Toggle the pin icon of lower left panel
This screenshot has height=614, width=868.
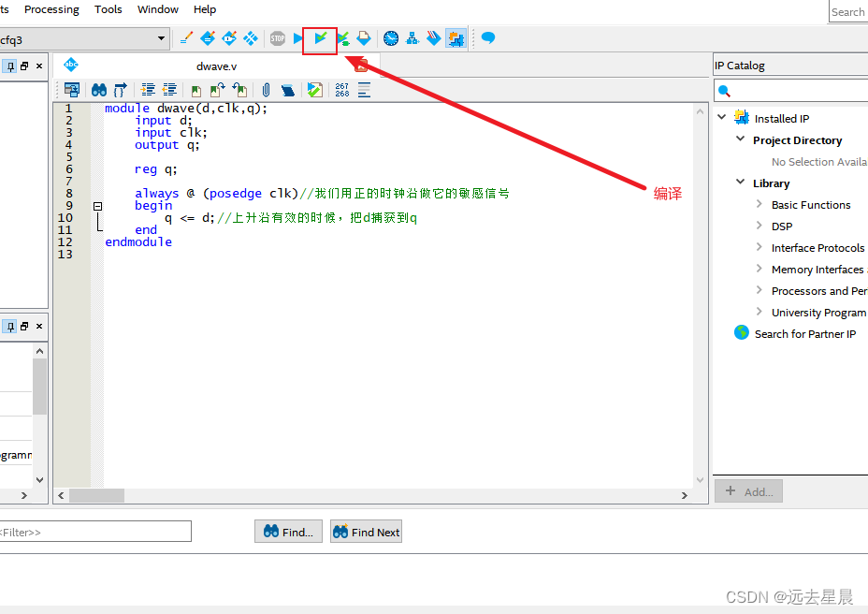(x=10, y=327)
